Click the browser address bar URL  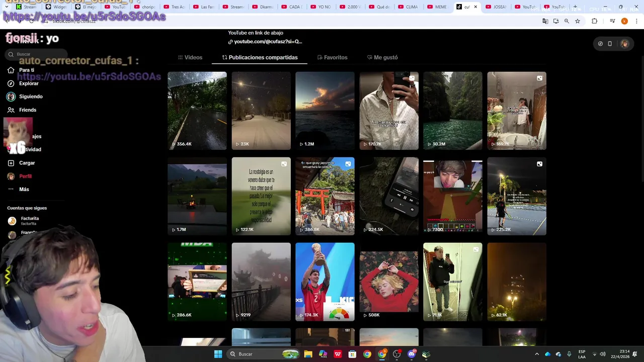(x=74, y=21)
